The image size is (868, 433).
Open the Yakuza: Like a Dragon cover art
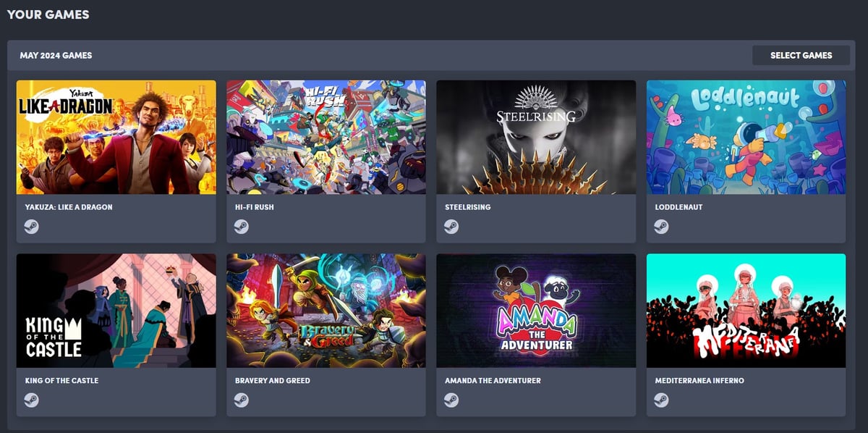[116, 137]
